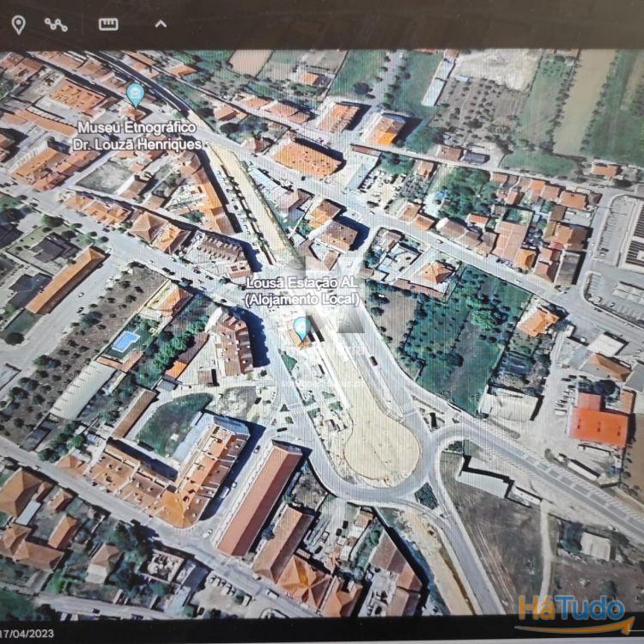Select the Museu Etnográfico Dr. Louzã Henriques label

point(137,136)
